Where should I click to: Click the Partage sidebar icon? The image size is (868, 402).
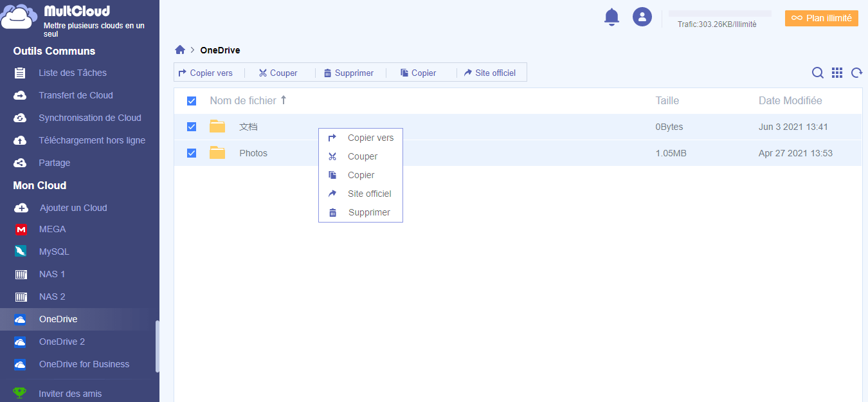(x=20, y=163)
